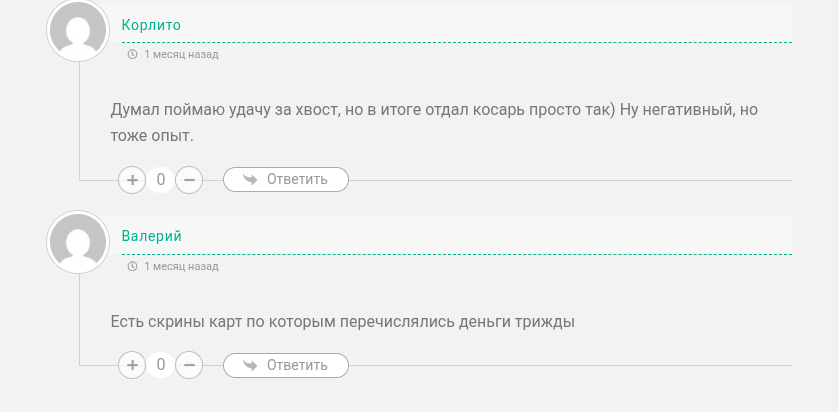
Task: Upvote Корлито's comment with plus button
Action: pos(132,180)
